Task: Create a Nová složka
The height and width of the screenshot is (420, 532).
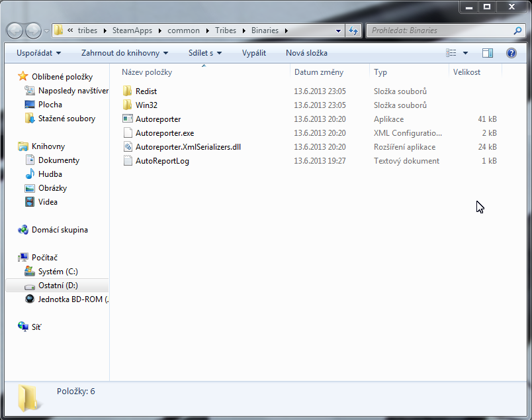Action: pyautogui.click(x=306, y=53)
